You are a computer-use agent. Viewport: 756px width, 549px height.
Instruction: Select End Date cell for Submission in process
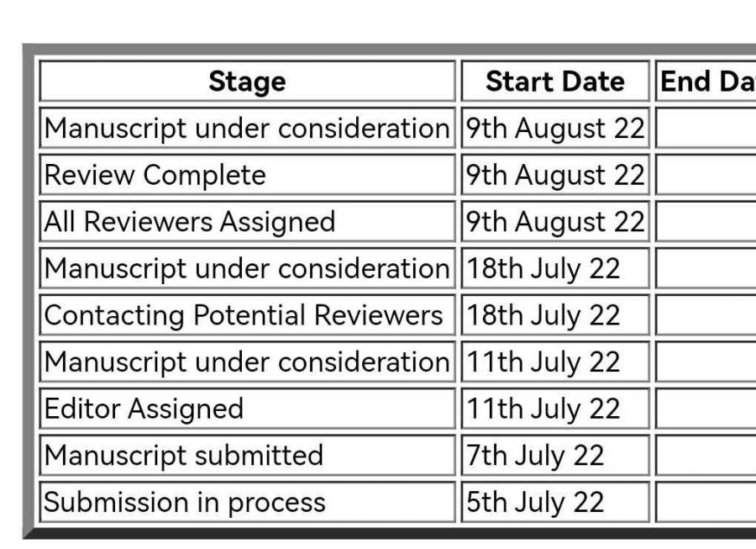click(706, 502)
